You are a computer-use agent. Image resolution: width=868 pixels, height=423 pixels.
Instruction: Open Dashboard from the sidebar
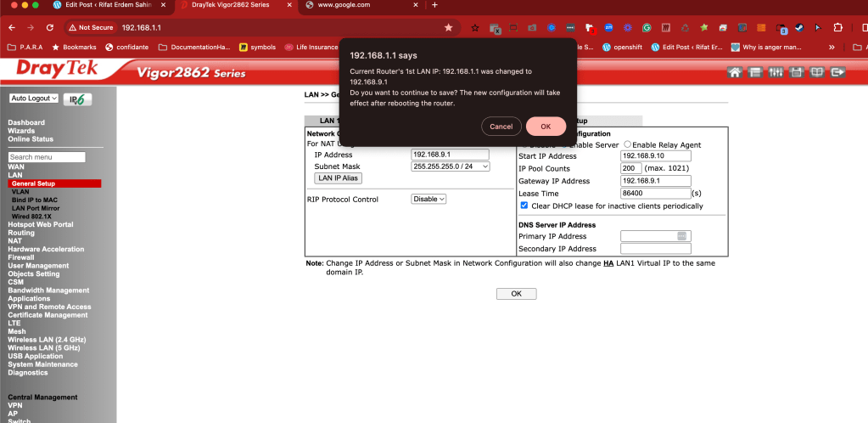click(x=26, y=122)
